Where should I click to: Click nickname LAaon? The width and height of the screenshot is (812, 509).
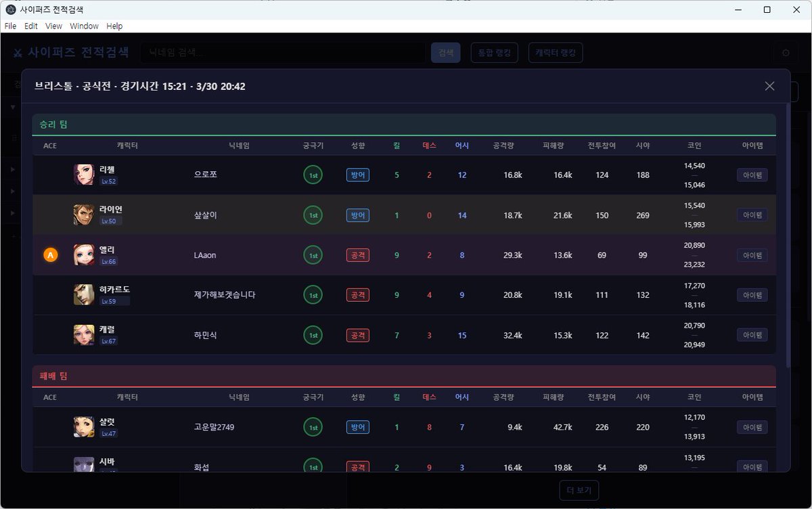coord(205,255)
